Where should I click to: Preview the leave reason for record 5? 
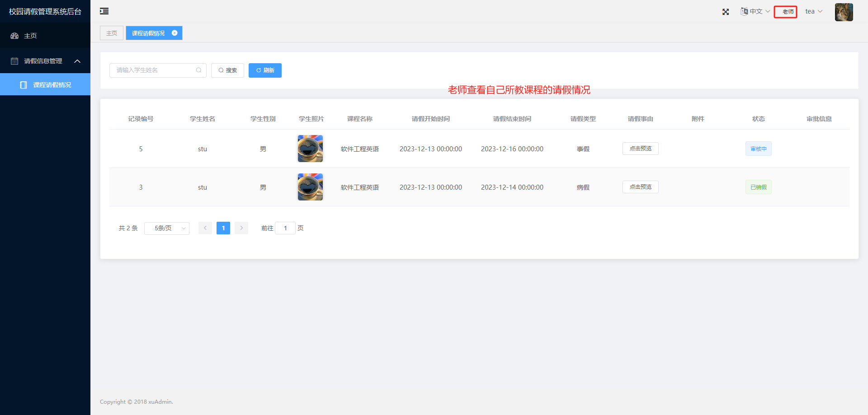click(640, 148)
